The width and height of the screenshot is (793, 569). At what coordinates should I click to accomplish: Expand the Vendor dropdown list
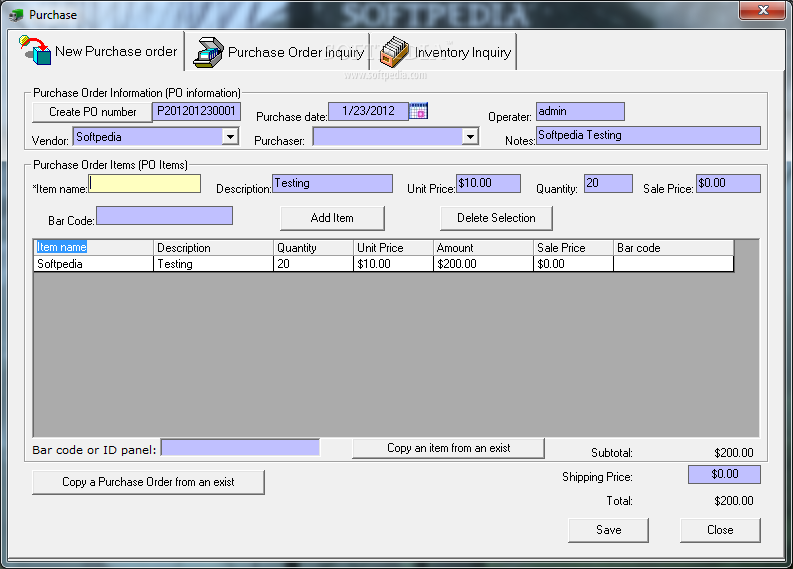(x=230, y=137)
